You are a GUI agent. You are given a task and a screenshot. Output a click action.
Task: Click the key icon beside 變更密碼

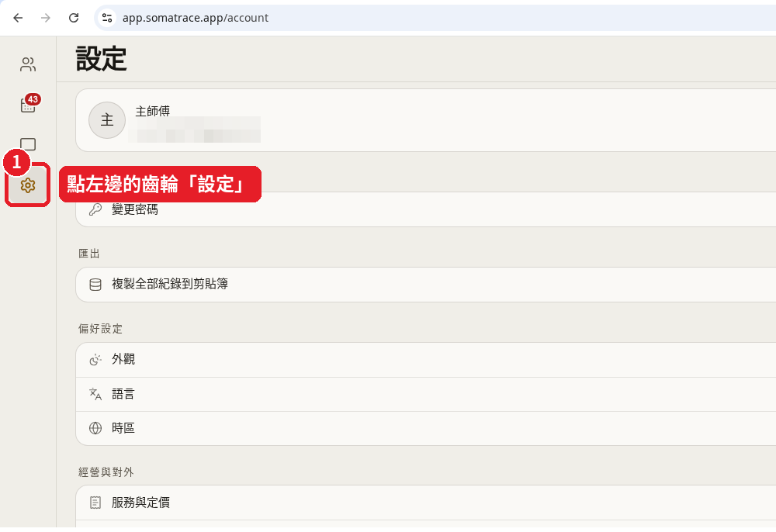pos(95,209)
